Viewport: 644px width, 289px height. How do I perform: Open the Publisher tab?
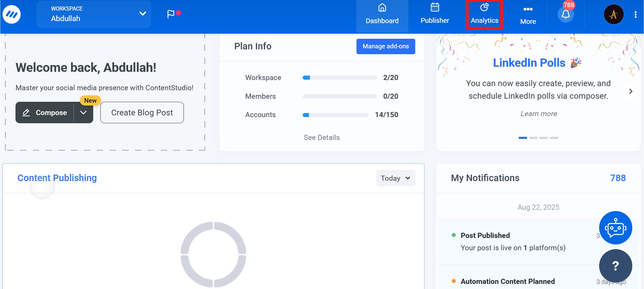[x=435, y=14]
